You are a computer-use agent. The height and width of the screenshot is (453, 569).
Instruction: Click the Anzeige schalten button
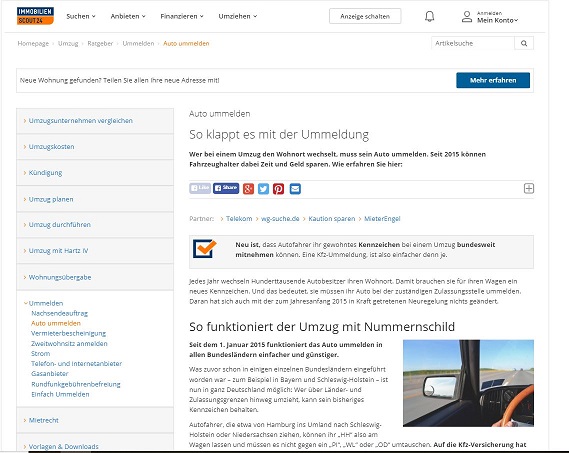coord(365,16)
